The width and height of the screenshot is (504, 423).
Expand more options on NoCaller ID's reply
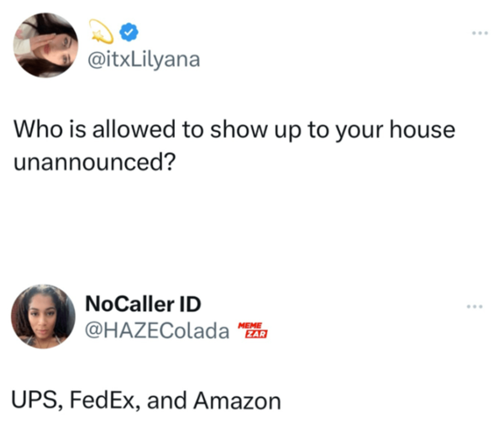479,304
